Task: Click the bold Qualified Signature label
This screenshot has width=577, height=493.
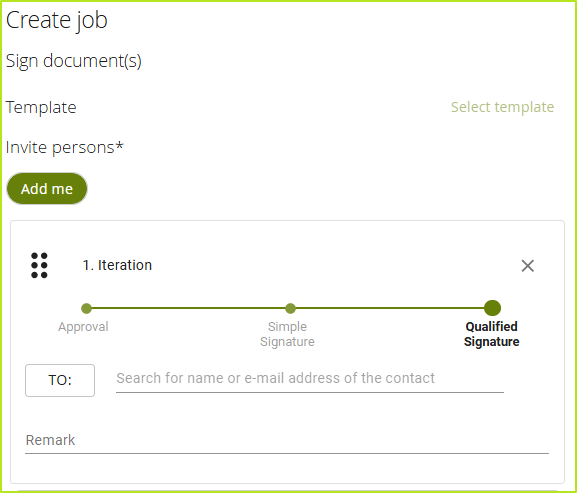Action: coord(492,334)
